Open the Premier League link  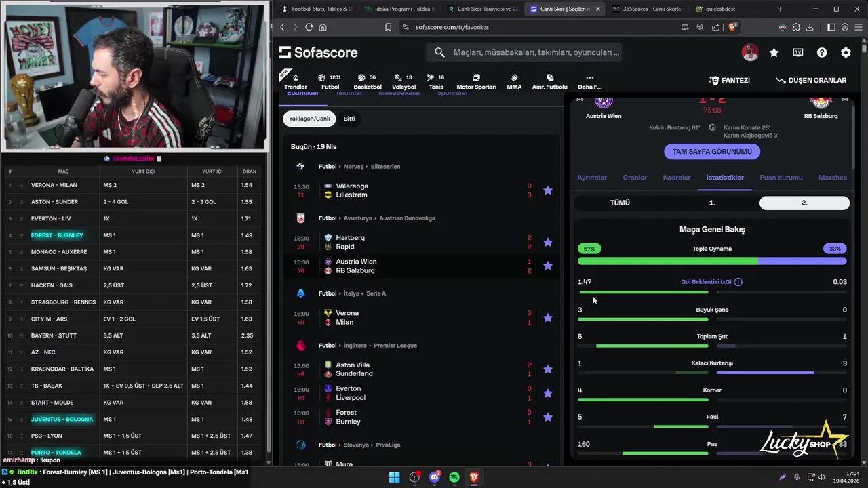pos(395,346)
